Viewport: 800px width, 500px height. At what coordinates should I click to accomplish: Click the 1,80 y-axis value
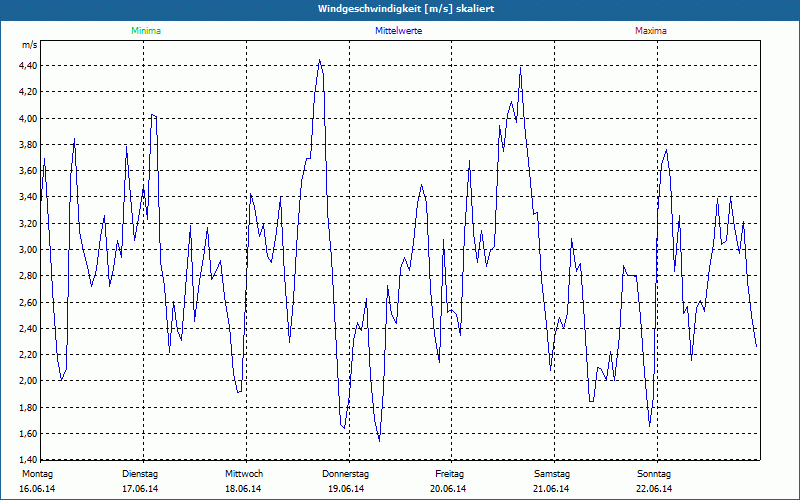29,408
